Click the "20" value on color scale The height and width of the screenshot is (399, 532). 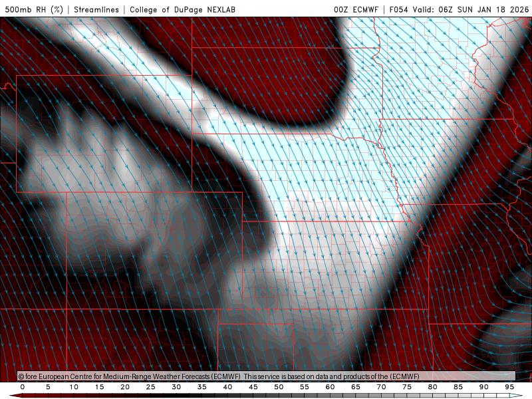(x=125, y=387)
